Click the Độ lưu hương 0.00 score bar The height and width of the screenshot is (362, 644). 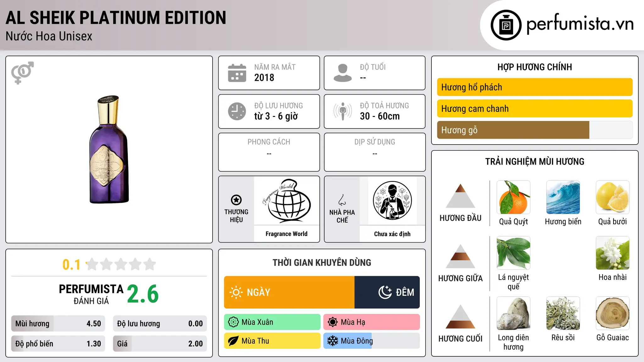coord(160,324)
